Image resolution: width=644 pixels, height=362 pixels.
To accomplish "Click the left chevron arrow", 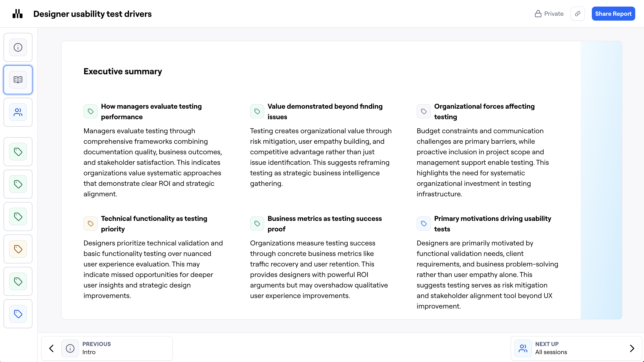I will point(52,348).
